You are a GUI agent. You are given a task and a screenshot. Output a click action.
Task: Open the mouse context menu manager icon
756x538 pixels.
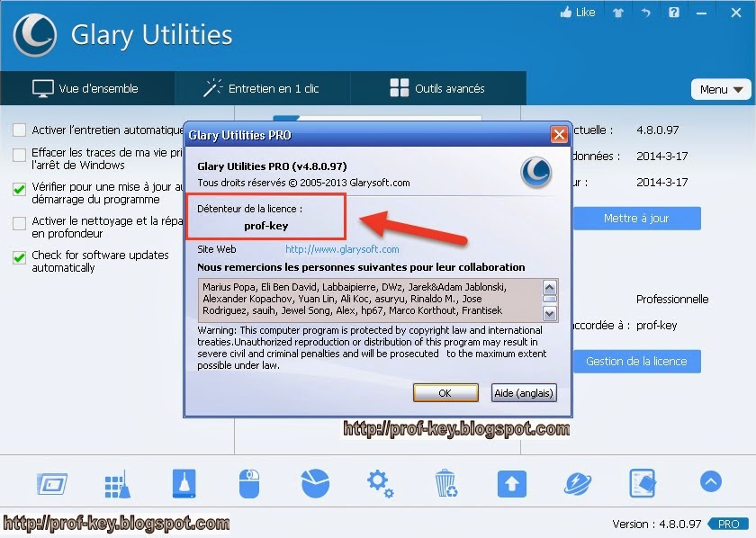tap(249, 483)
